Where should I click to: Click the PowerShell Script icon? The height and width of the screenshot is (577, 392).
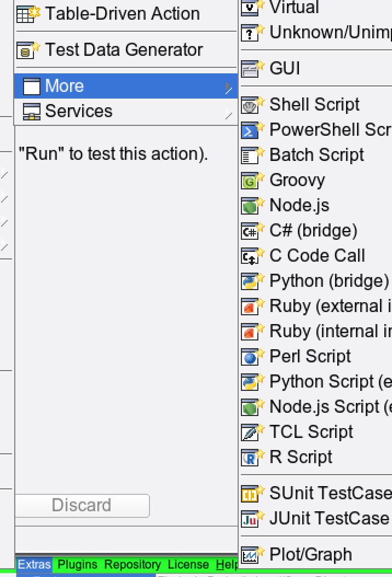(251, 130)
